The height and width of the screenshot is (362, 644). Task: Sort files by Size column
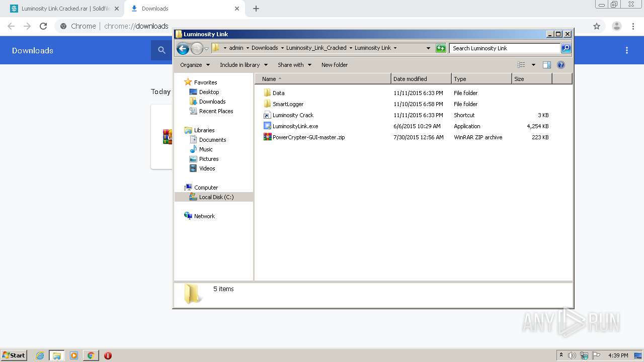[x=532, y=79]
